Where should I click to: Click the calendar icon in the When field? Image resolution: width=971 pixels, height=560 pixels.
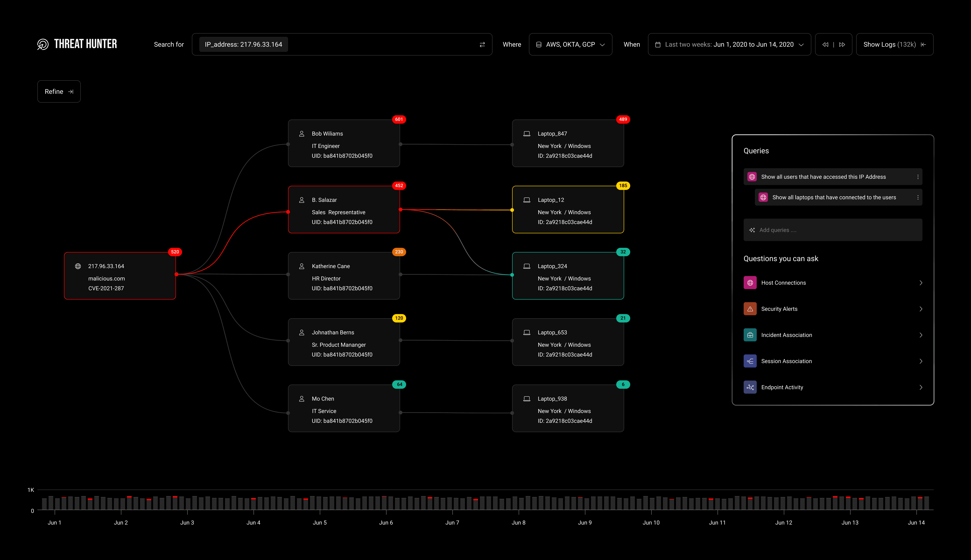(x=658, y=45)
